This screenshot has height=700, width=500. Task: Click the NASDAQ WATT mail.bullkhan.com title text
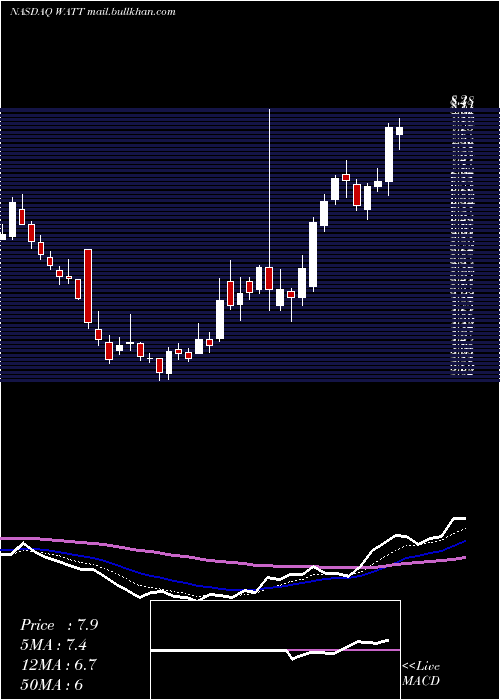(93, 12)
